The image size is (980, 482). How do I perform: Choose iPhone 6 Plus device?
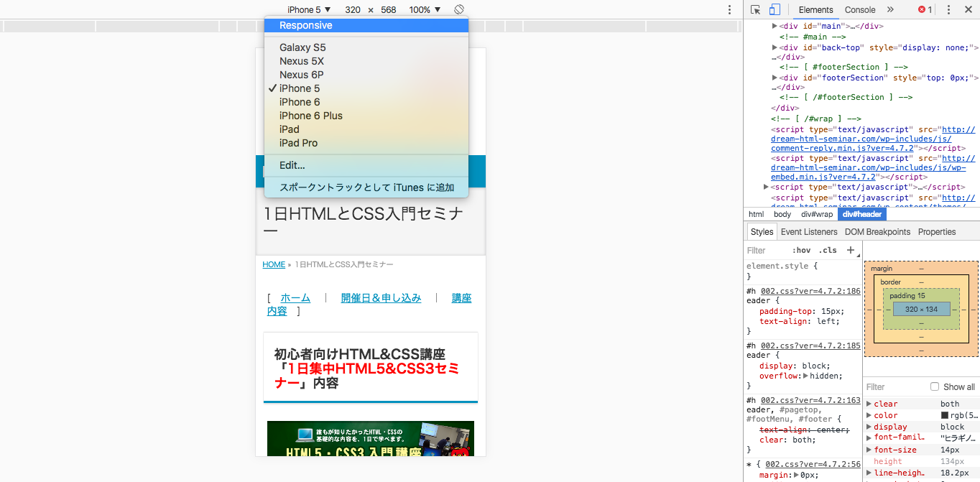pos(366,116)
